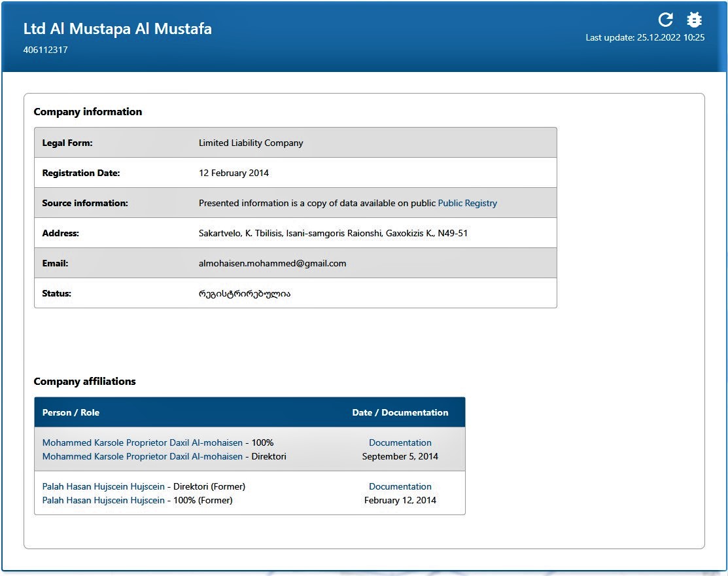The width and height of the screenshot is (728, 576).
Task: Click the company title Ltd Al Mustapa
Action: tap(118, 29)
